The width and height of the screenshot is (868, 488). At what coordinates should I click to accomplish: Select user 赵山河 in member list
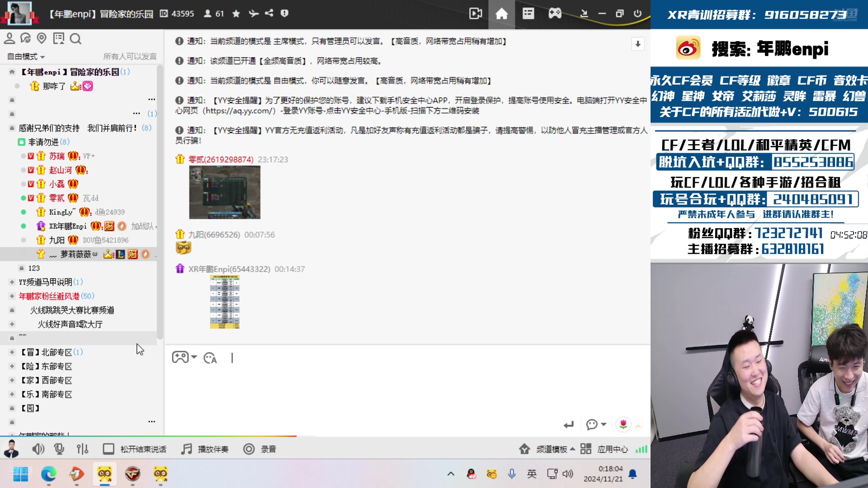[x=61, y=170]
